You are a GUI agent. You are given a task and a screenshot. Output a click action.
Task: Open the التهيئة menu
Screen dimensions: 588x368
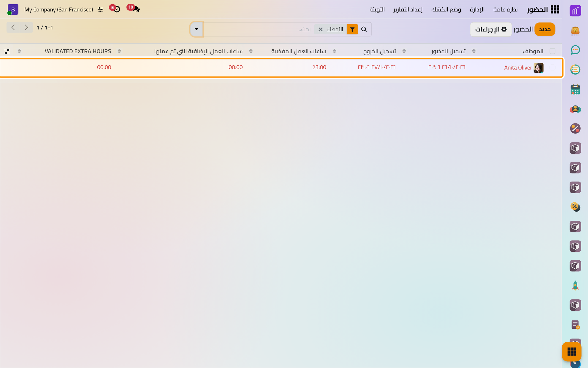[377, 10]
